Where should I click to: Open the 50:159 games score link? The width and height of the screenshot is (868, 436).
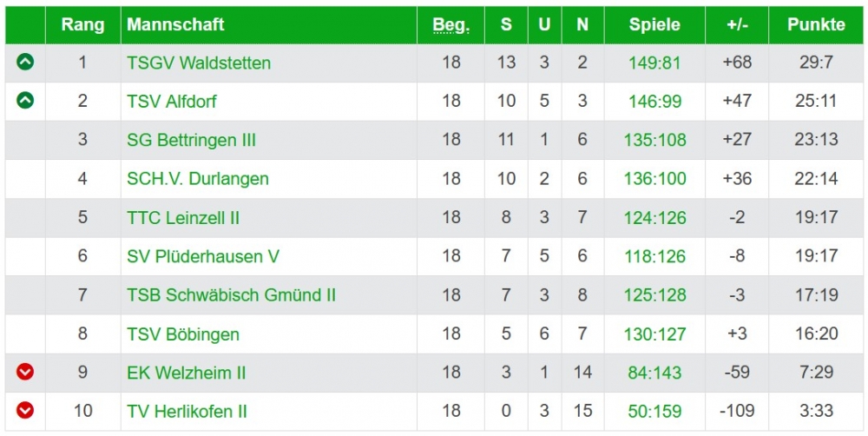(x=654, y=412)
